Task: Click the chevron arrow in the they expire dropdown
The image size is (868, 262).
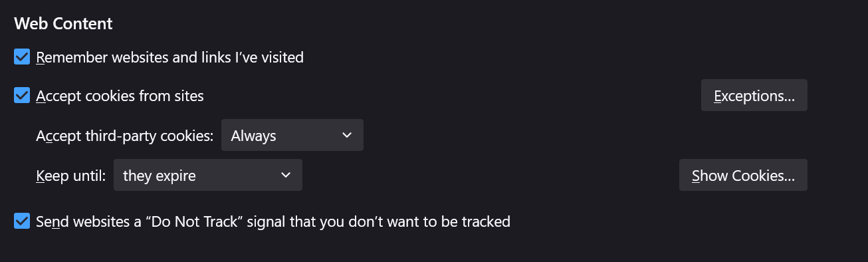Action: [x=286, y=176]
